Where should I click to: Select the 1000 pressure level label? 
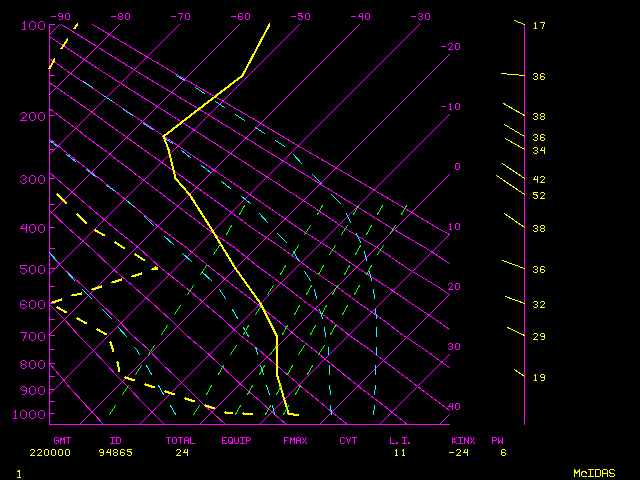pos(33,414)
